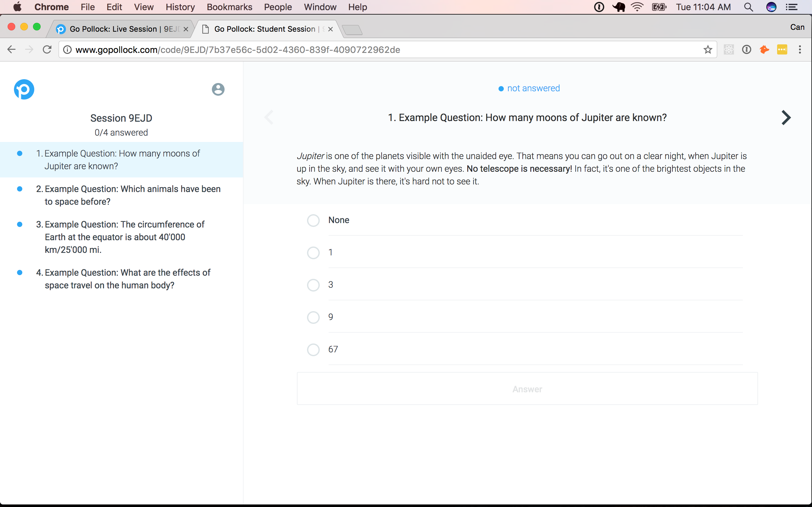Click the orange fox extension icon
Image resolution: width=812 pixels, height=507 pixels.
coord(764,50)
